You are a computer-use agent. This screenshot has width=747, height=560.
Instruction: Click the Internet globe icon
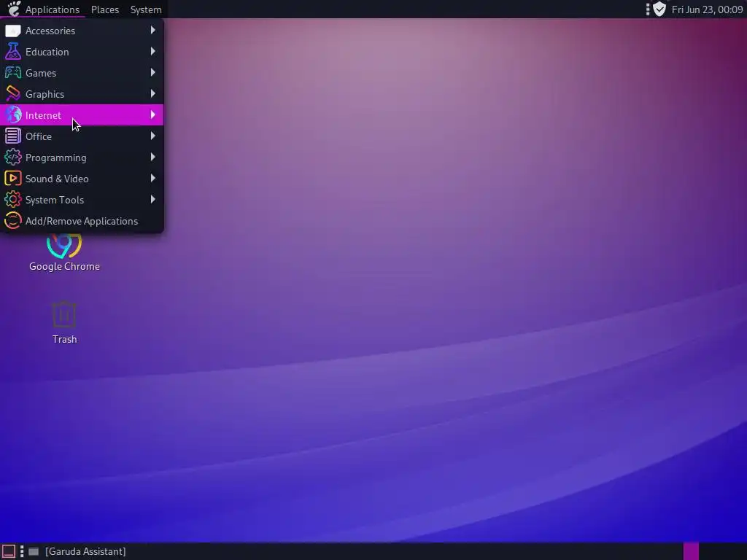coord(13,114)
